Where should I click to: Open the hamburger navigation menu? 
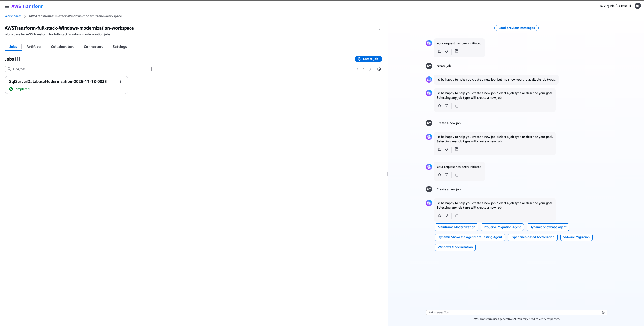7,6
